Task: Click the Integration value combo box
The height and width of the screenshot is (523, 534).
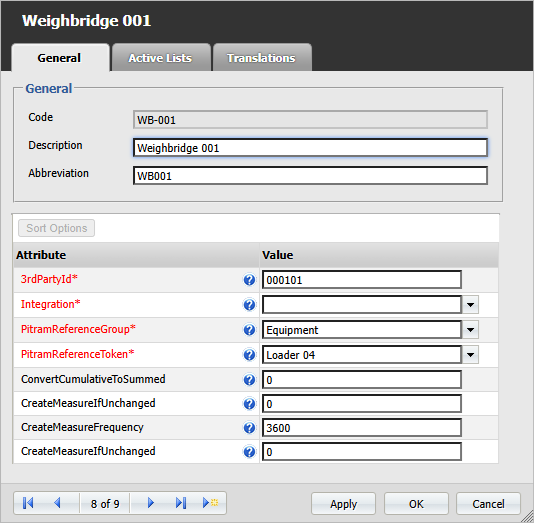Action: point(362,305)
